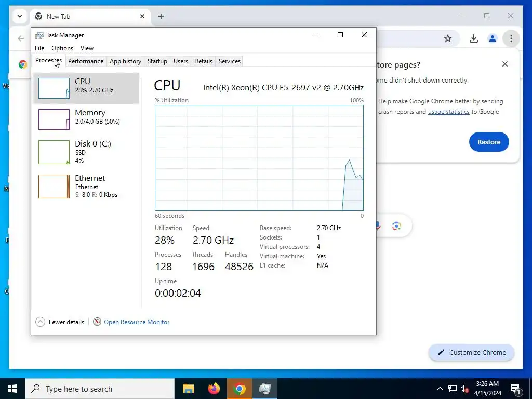Select the Memory resource in the sidebar
The width and height of the screenshot is (532, 399).
pyautogui.click(x=86, y=119)
